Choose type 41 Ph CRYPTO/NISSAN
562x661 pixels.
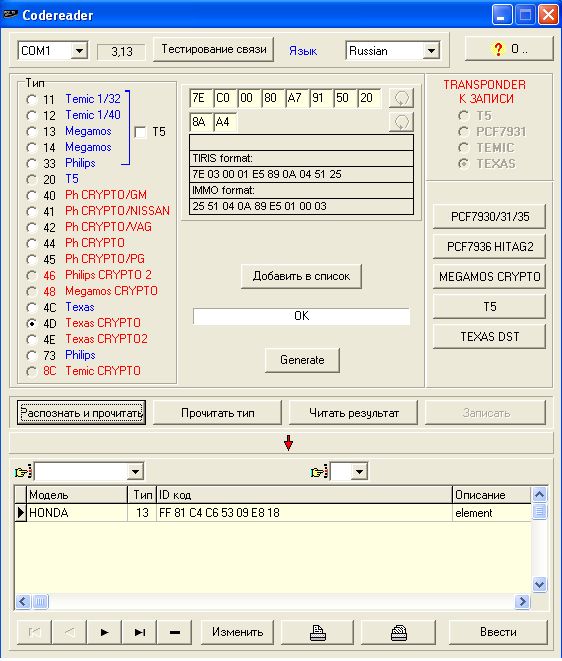(x=31, y=211)
